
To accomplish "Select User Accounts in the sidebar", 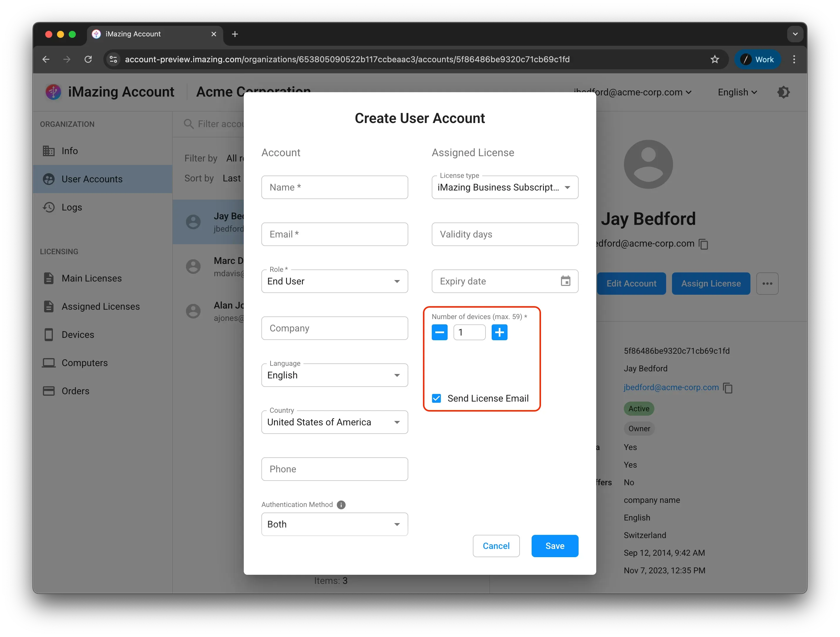I will 92,179.
